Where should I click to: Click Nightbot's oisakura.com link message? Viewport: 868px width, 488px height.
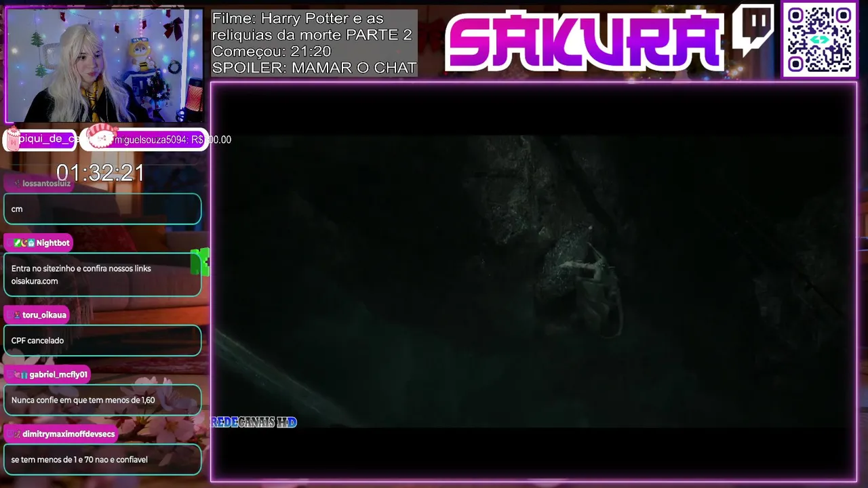coord(102,274)
